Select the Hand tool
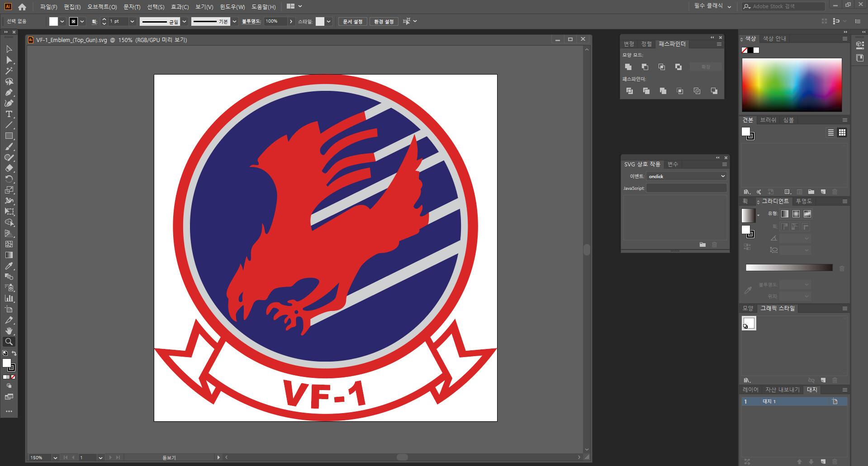 9,331
